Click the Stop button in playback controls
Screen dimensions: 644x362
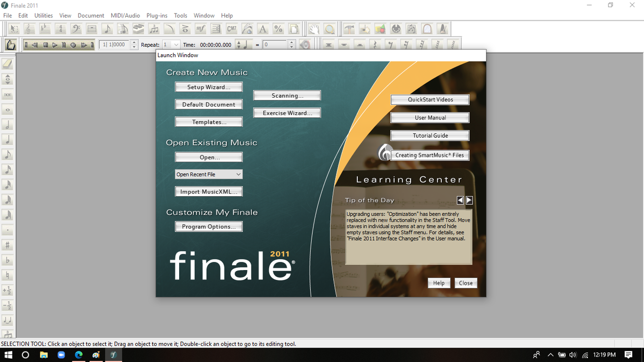pos(45,45)
